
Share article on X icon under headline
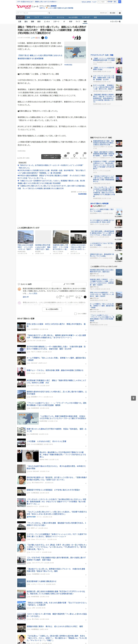43,38
